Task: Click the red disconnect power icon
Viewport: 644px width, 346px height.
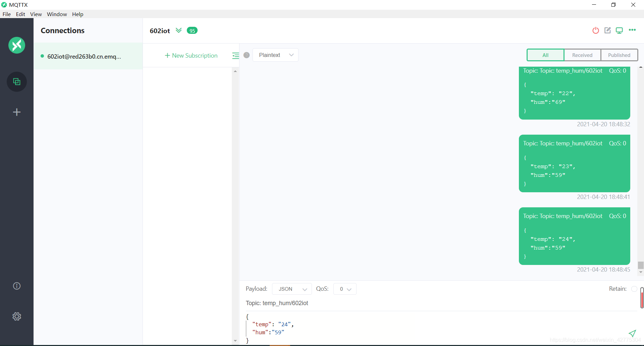Action: 596,30
